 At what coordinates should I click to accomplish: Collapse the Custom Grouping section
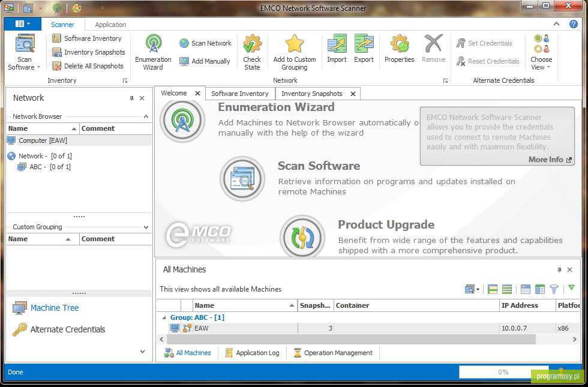[x=146, y=227]
